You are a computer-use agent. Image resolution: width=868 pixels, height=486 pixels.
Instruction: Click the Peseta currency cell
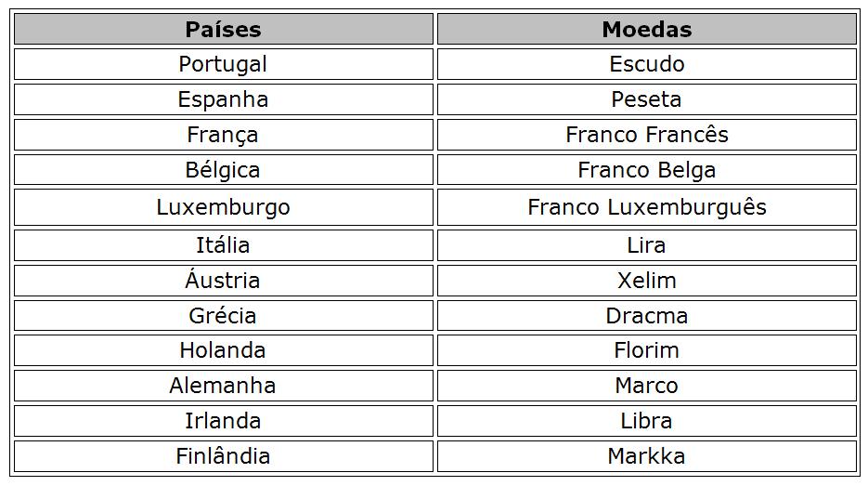(x=646, y=99)
